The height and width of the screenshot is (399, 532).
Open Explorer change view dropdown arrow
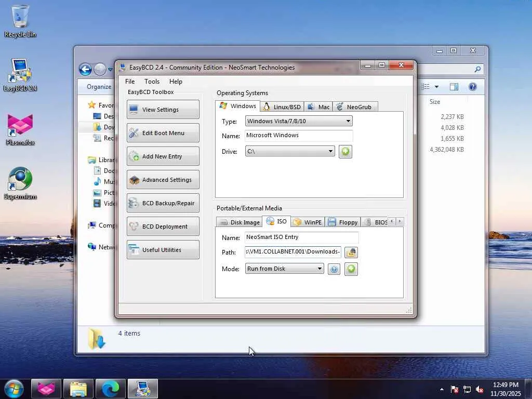[436, 87]
